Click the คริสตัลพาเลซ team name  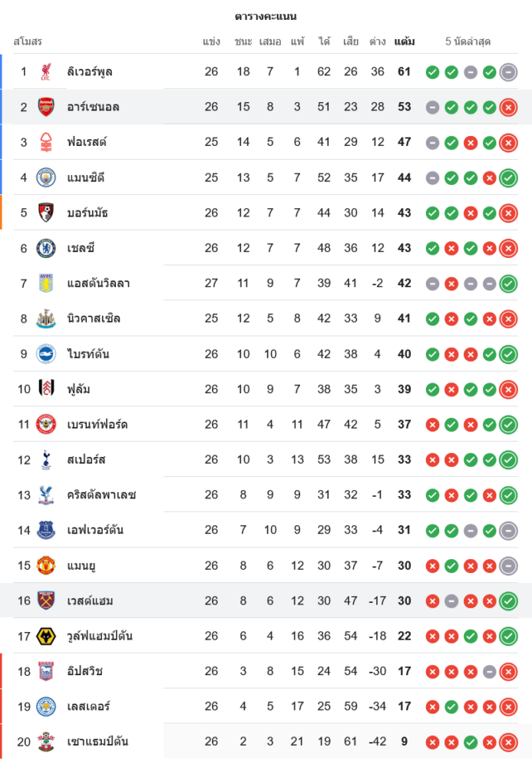(101, 495)
